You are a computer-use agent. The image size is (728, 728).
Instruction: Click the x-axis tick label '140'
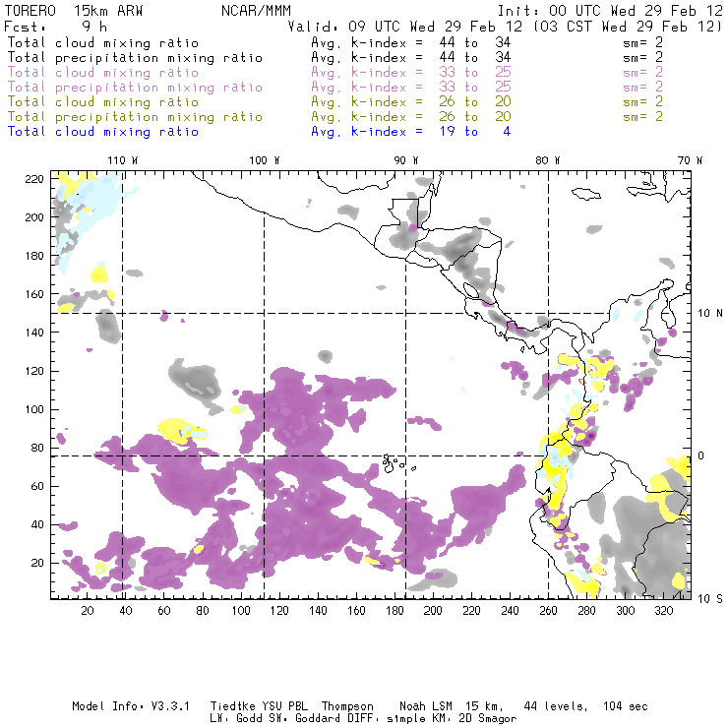point(318,611)
